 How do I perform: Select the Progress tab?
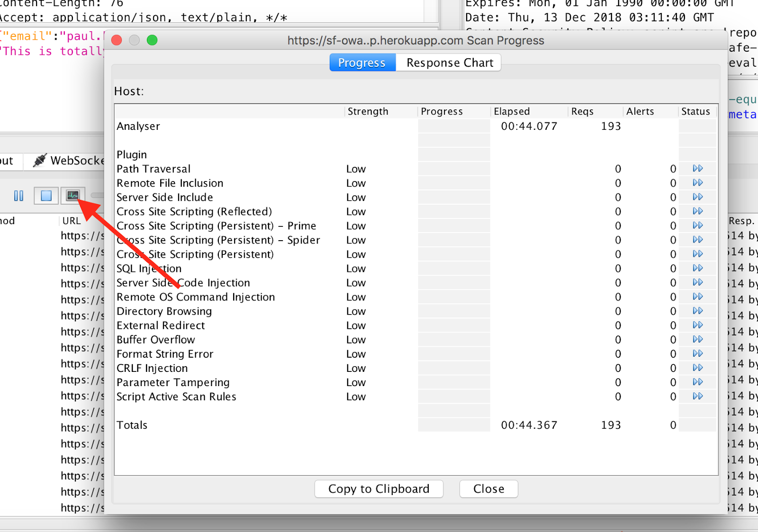[x=362, y=62]
